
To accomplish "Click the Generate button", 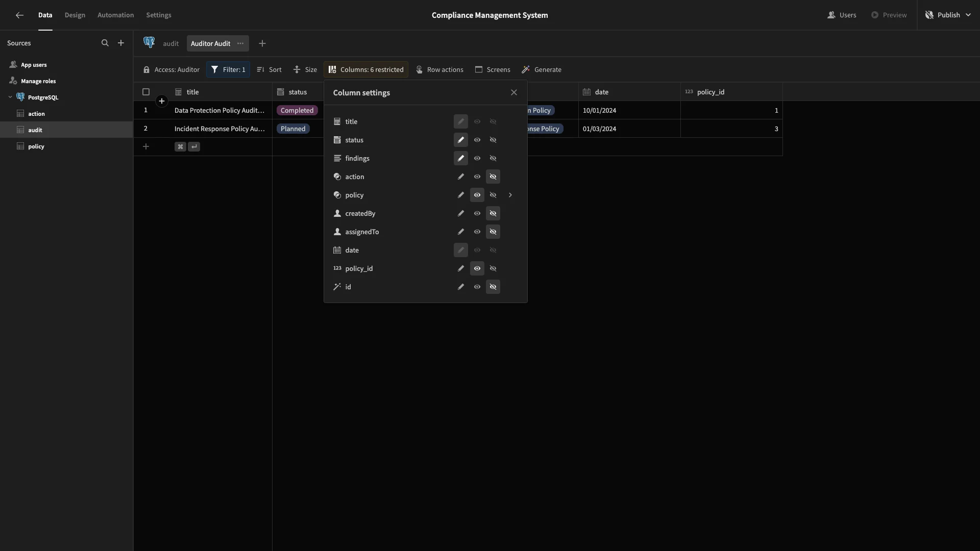I will coord(542,69).
